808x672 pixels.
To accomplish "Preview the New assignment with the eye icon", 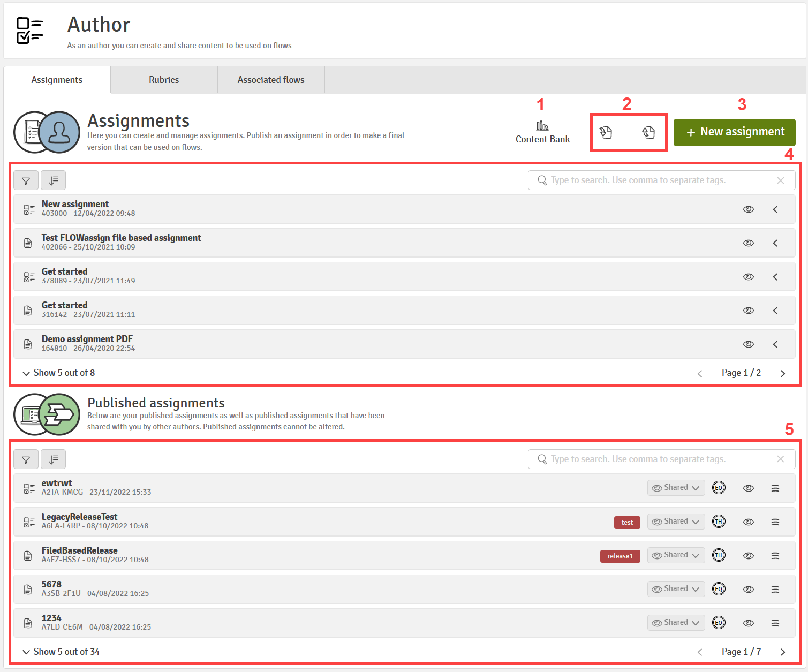I will [749, 209].
